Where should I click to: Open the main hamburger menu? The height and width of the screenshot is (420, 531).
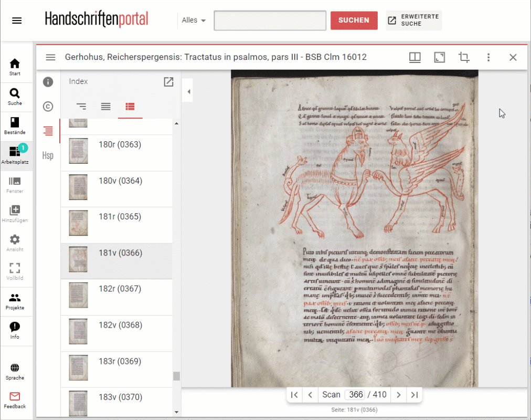click(x=17, y=20)
